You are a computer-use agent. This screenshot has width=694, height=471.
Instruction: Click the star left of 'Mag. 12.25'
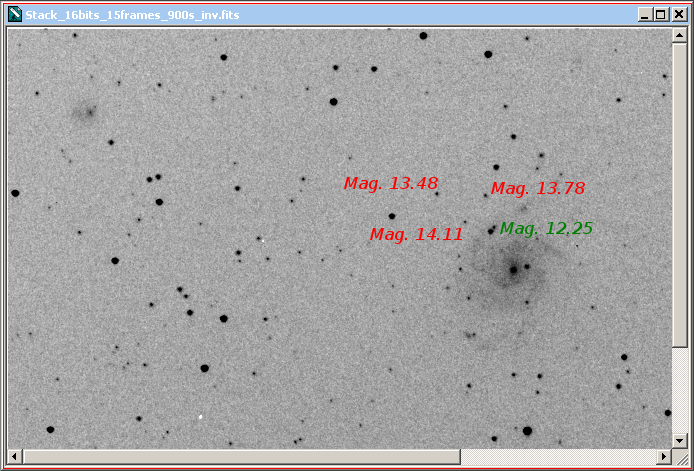(490, 231)
